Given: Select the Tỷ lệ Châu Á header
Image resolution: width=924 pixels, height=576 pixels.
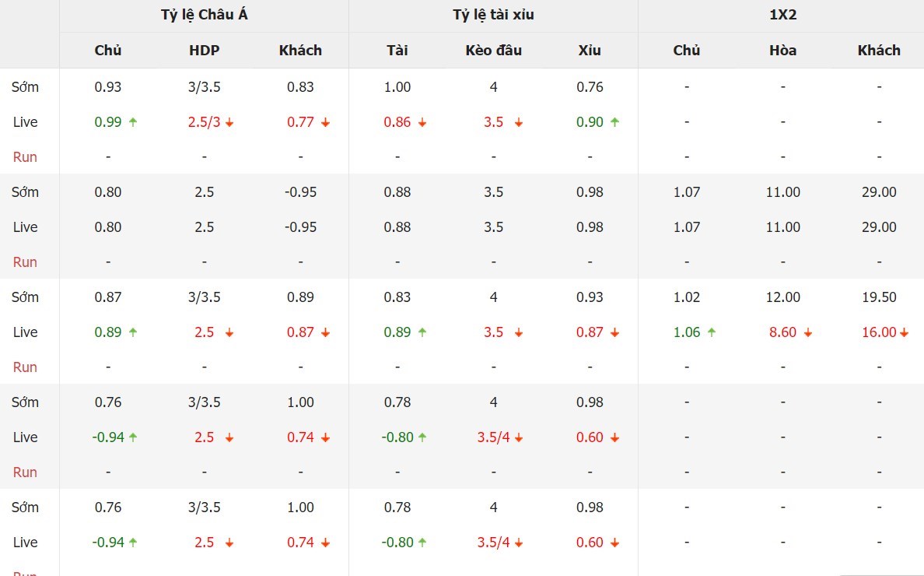Looking at the screenshot, I should 205,15.
